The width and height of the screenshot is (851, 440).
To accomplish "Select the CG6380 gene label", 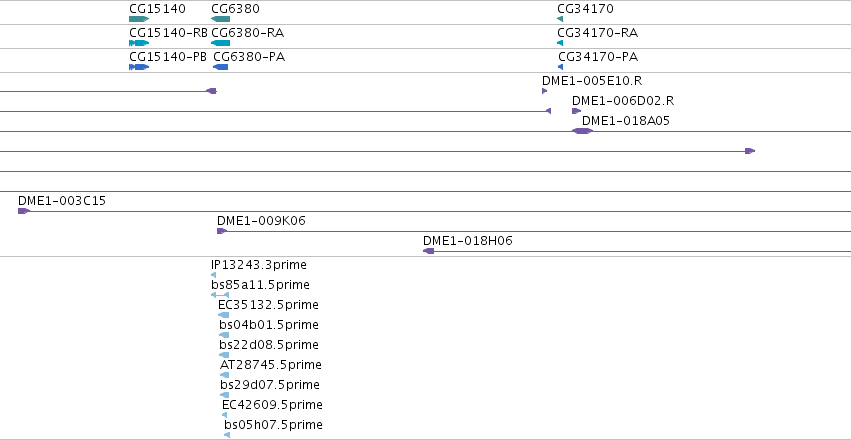I will (236, 9).
